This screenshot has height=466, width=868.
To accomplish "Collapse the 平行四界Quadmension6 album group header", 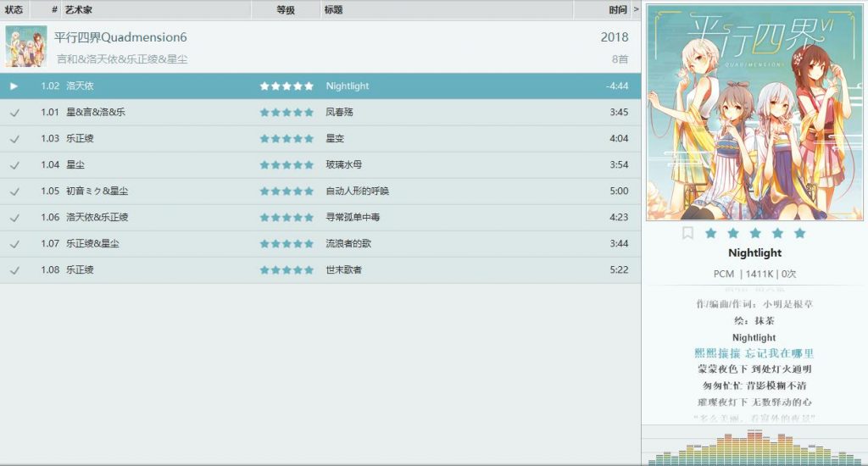I will [320, 47].
